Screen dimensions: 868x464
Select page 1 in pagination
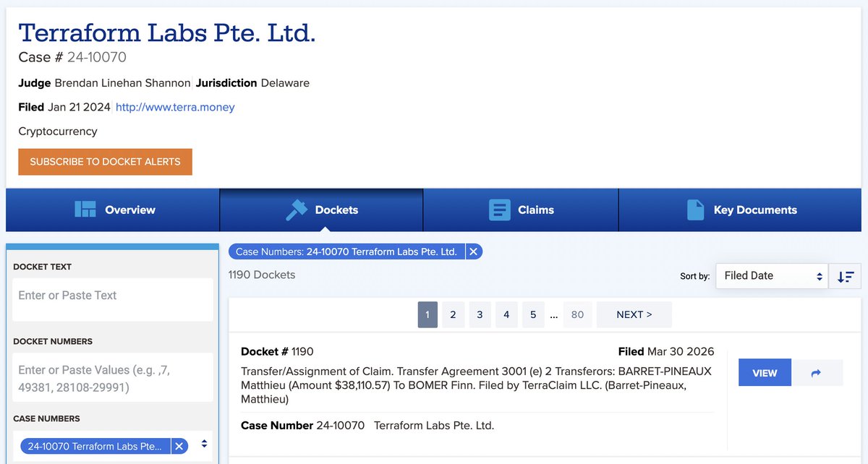[x=427, y=314]
